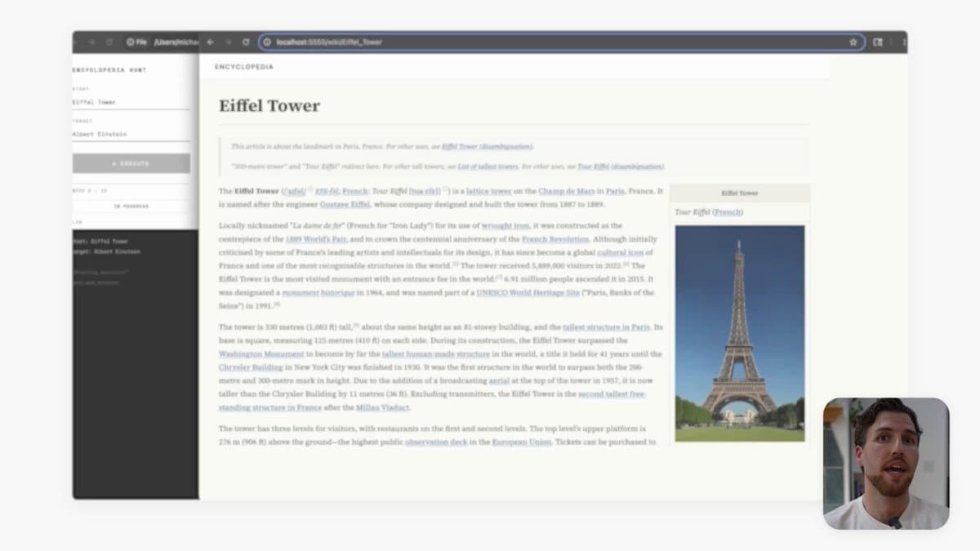Reload the localhost Eiffel Tower wiki page
Viewport: 980px width, 551px height.
click(245, 42)
